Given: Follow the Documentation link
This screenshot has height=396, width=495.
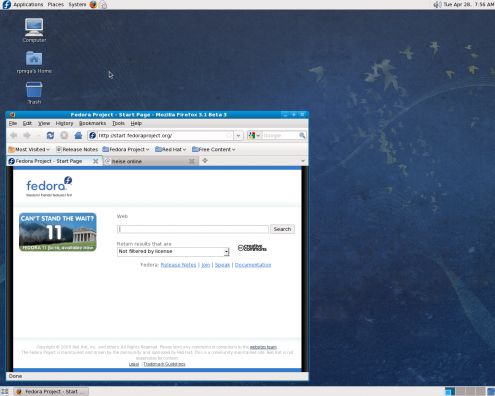Looking at the screenshot, I should [253, 265].
